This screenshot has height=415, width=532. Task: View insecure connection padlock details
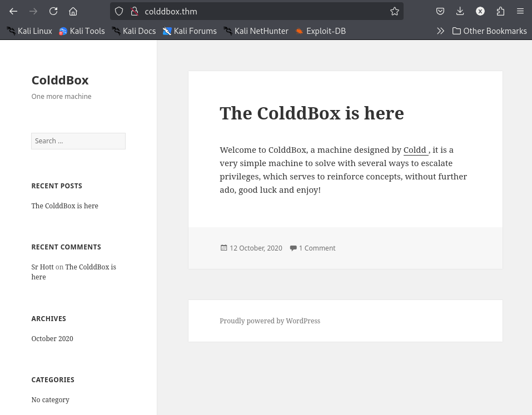[135, 11]
